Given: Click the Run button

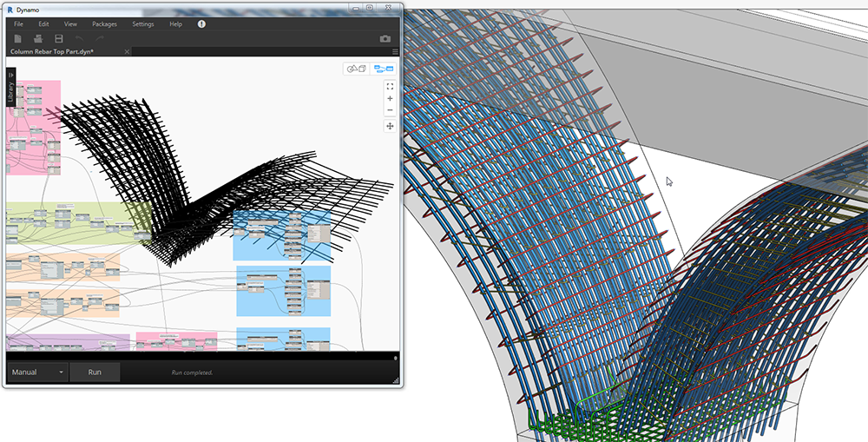Looking at the screenshot, I should 95,373.
